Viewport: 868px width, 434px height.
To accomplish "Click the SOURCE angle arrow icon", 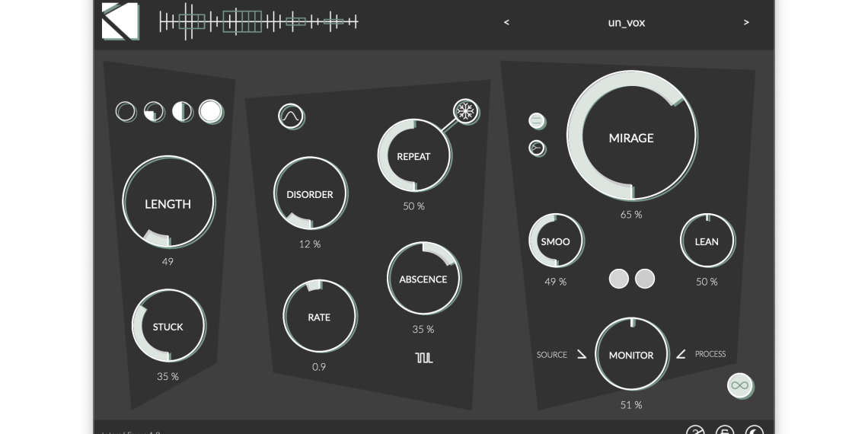I will [582, 354].
